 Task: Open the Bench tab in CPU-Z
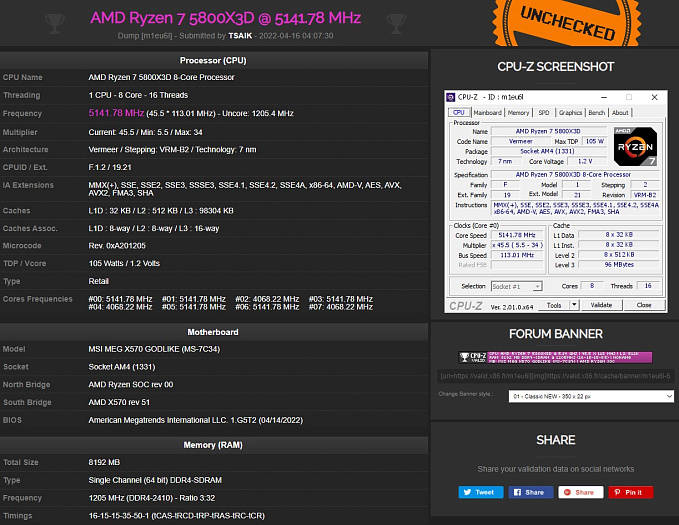(596, 113)
